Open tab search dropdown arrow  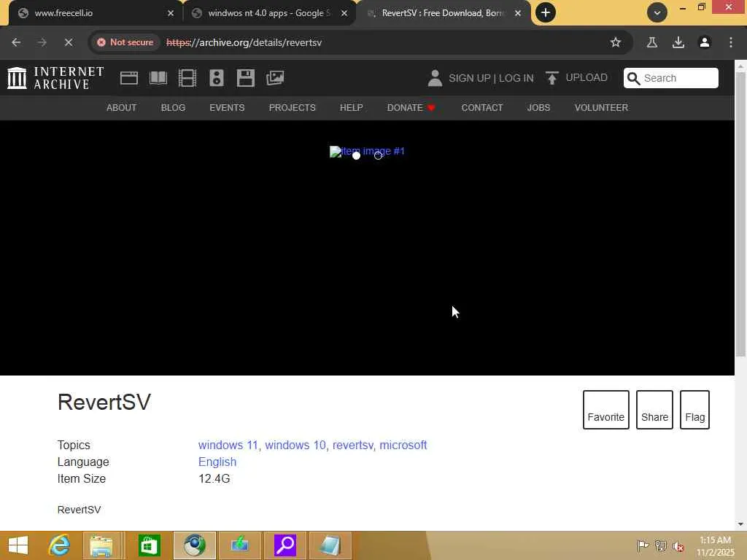point(657,13)
